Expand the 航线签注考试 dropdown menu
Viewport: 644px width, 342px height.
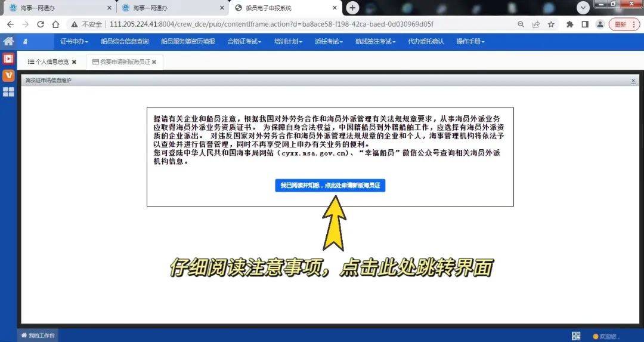click(x=375, y=42)
